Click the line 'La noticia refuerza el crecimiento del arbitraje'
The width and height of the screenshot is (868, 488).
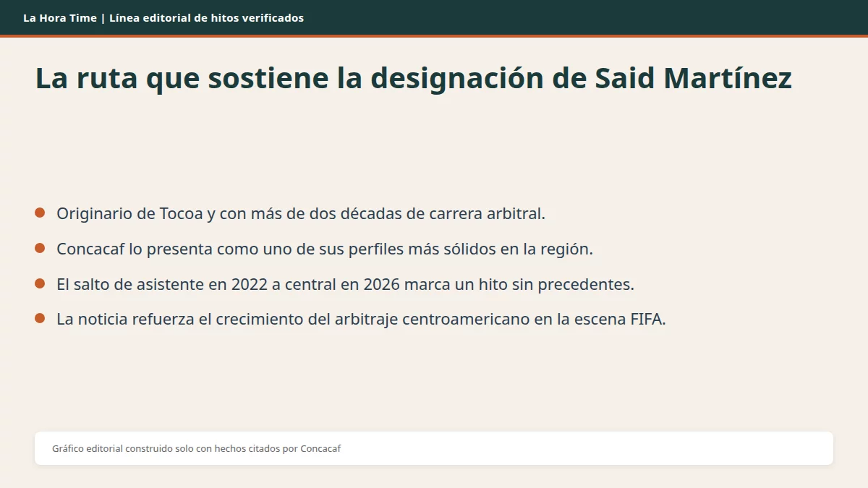click(x=361, y=320)
